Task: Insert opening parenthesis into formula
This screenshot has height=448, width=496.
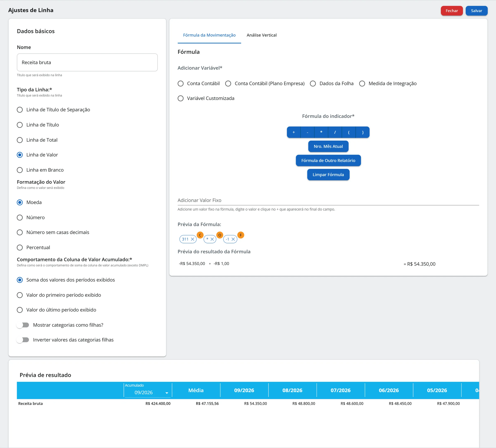Action: pos(349,132)
